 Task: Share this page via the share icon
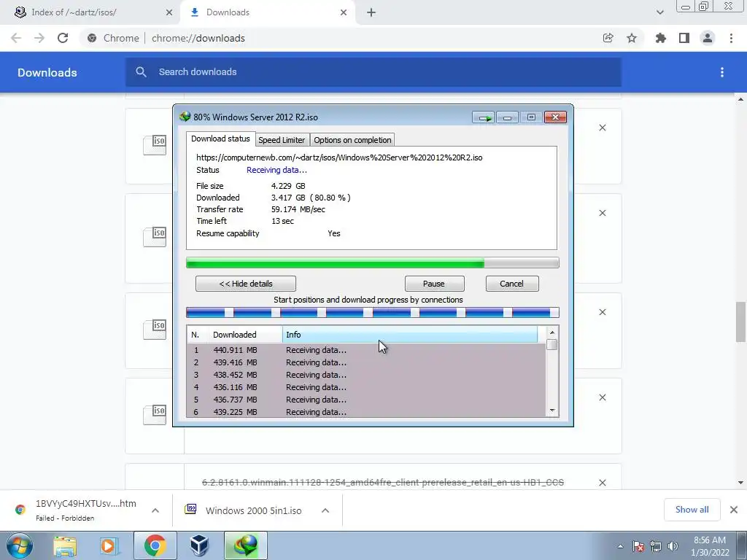click(x=608, y=38)
